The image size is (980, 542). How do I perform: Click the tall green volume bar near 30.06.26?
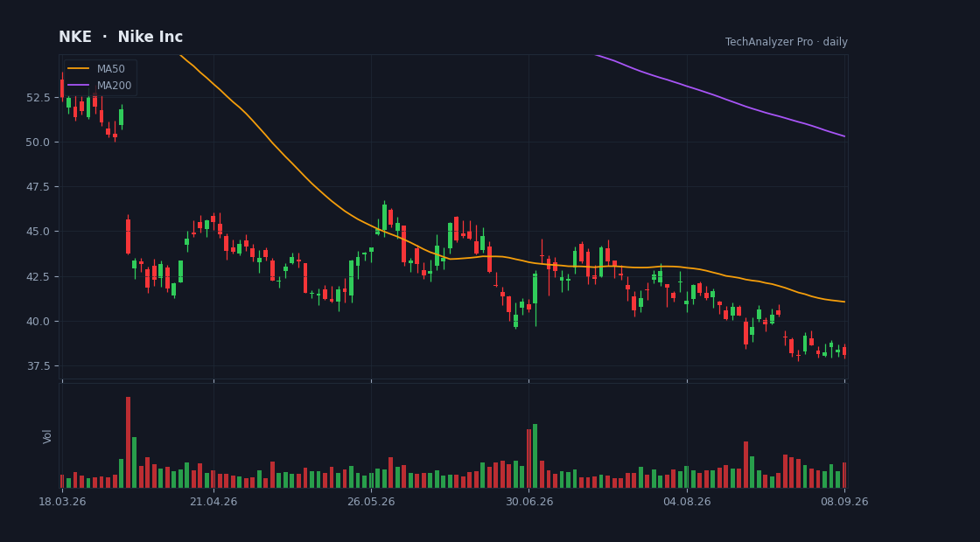coord(535,455)
